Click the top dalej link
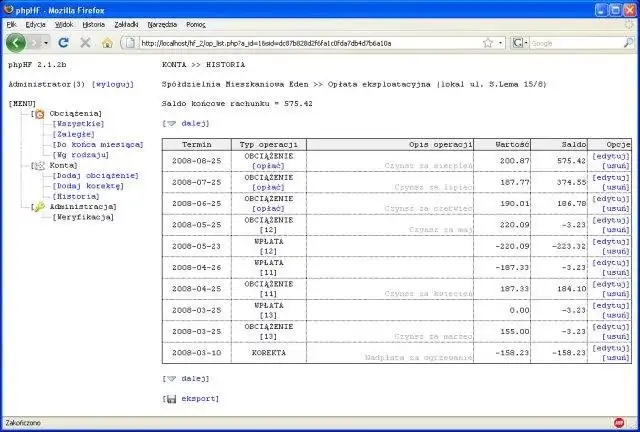This screenshot has width=640, height=432. tap(195, 123)
